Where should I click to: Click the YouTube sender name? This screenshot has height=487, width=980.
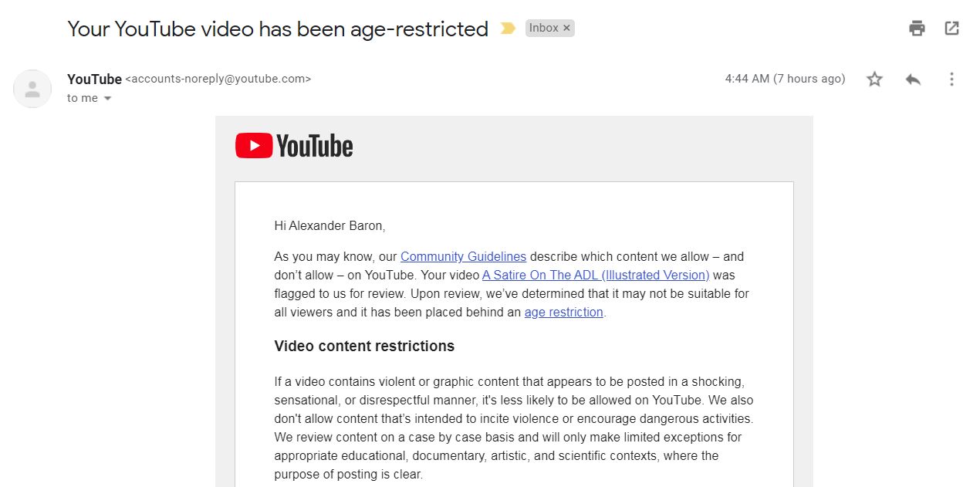pyautogui.click(x=94, y=79)
